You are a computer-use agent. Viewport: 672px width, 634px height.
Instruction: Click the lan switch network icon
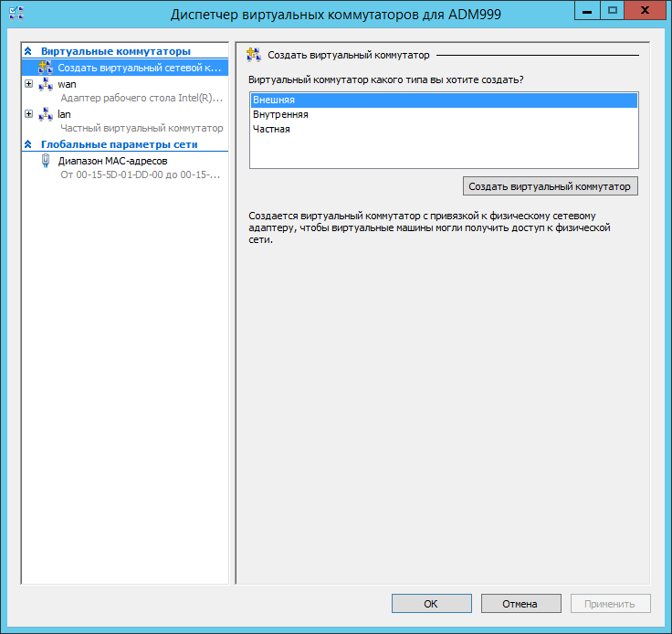tap(46, 114)
